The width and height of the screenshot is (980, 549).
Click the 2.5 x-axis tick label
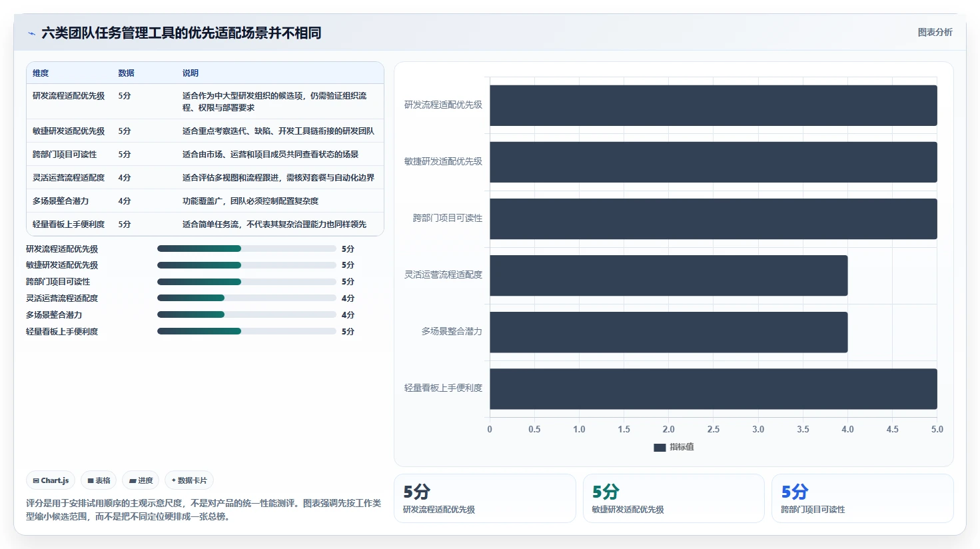[x=714, y=430]
